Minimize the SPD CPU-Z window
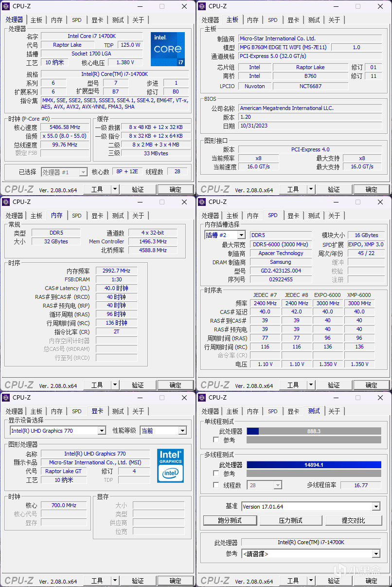 pyautogui.click(x=336, y=202)
